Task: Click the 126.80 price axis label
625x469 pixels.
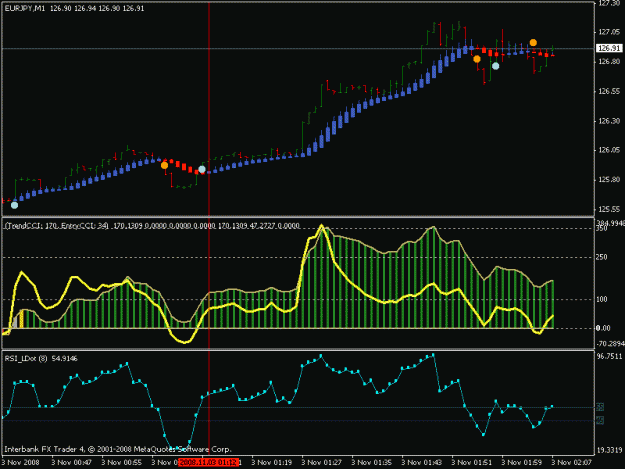Action: tap(609, 62)
